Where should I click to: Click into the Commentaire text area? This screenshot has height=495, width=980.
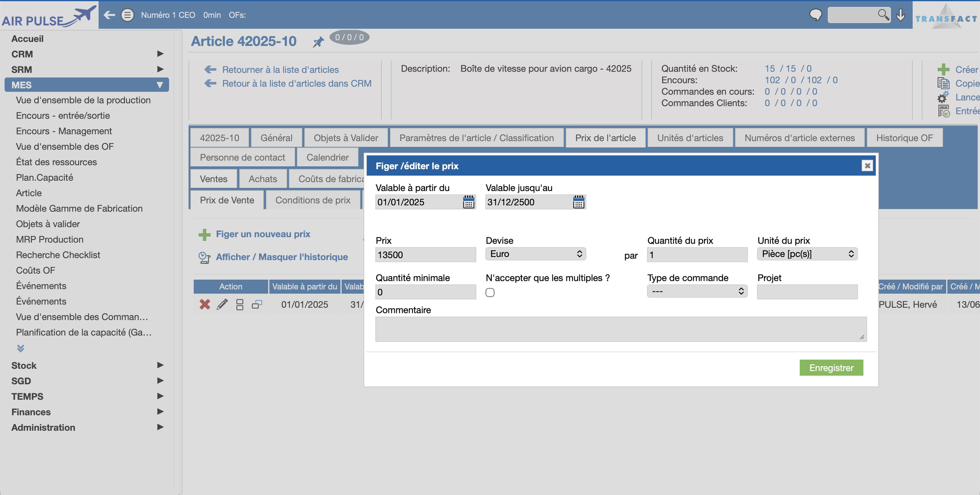pyautogui.click(x=621, y=329)
